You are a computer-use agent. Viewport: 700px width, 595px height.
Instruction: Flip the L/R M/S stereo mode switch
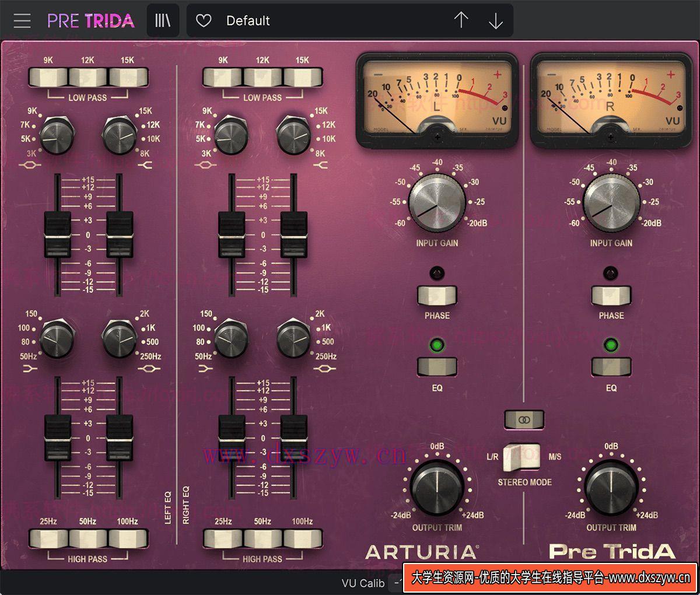(521, 457)
